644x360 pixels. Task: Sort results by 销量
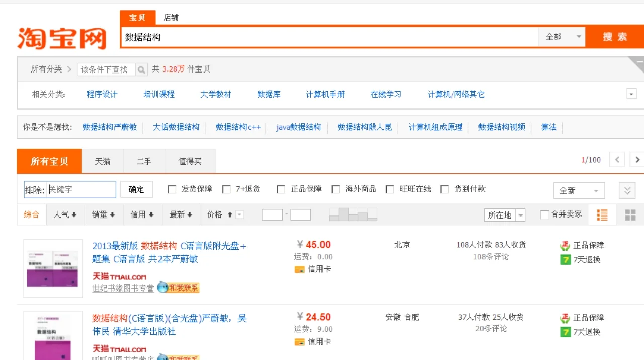point(104,215)
